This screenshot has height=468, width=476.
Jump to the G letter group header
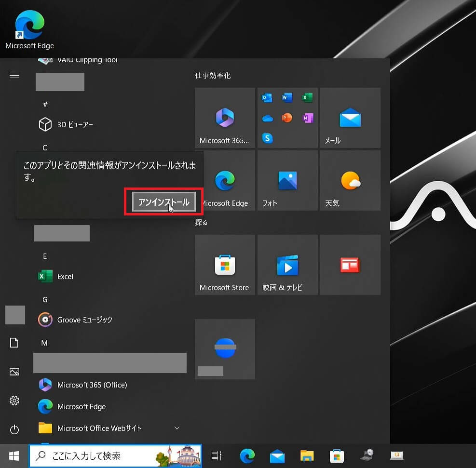[45, 299]
